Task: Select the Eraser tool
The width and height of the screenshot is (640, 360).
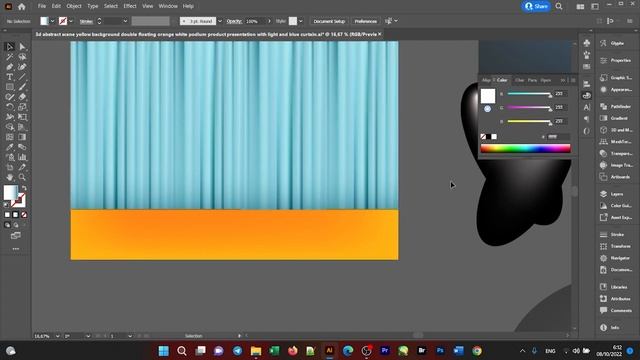Action: tap(22, 97)
